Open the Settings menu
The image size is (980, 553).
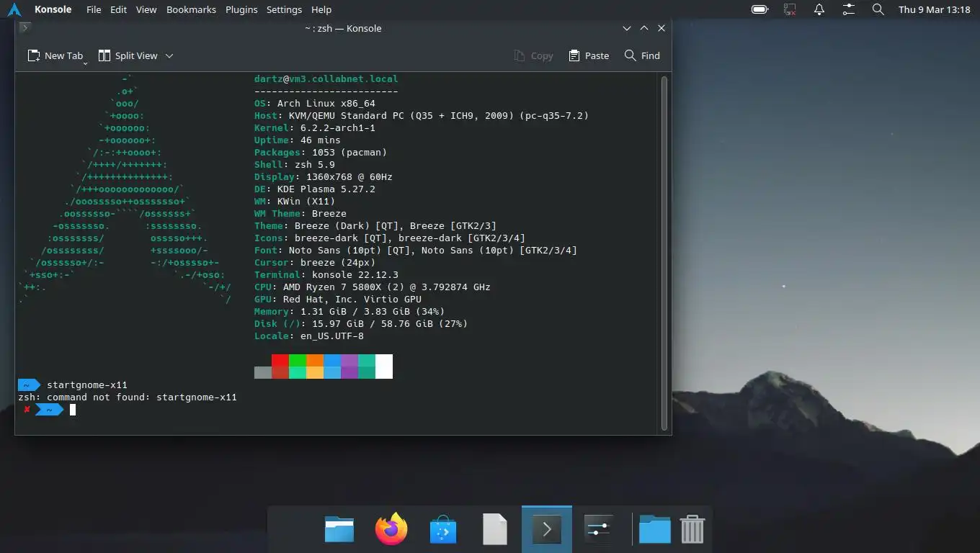(x=284, y=9)
